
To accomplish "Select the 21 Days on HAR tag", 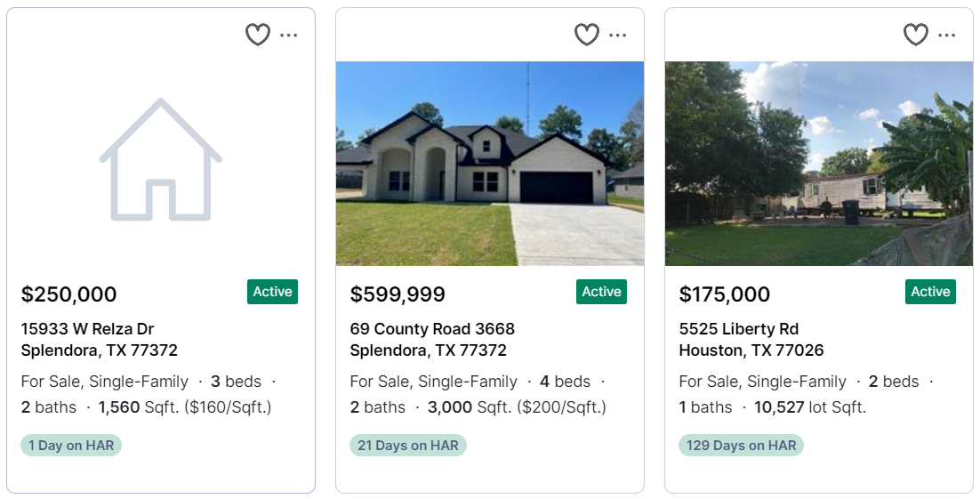I will pyautogui.click(x=408, y=446).
